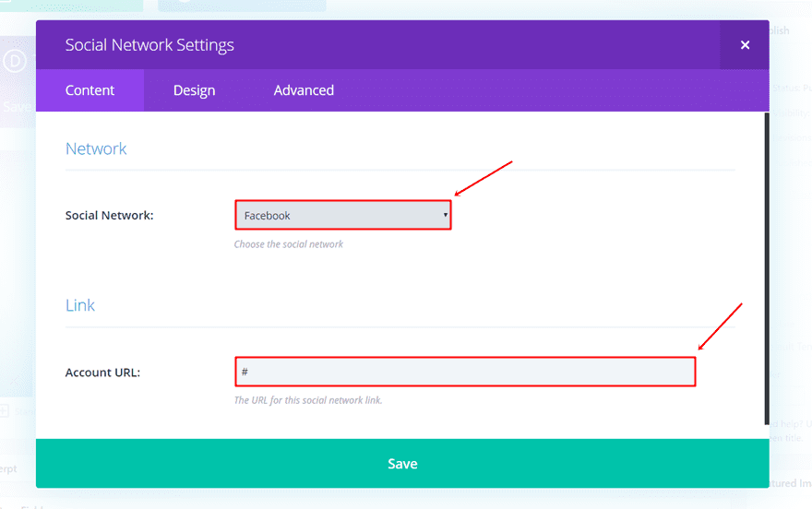The width and height of the screenshot is (812, 509).
Task: Close the Social Network Settings modal
Action: 745,45
